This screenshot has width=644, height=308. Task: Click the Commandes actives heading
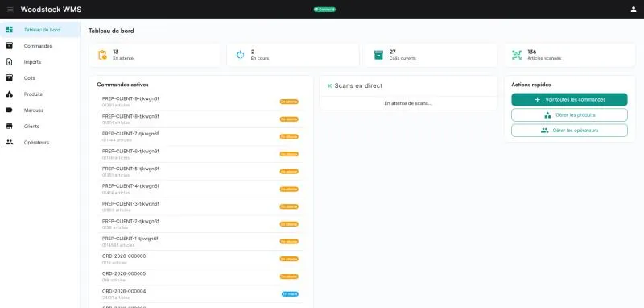point(123,85)
